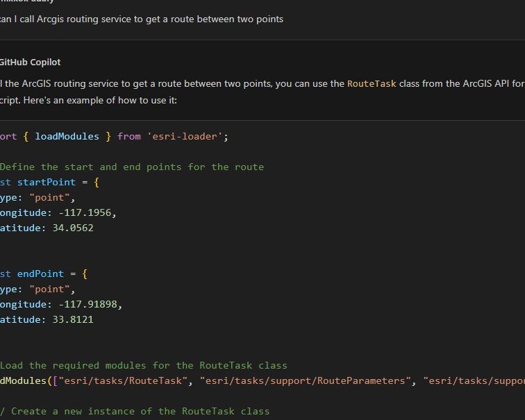Click 'loadModules' in the import line
Screen dimensions: 525x420
coord(67,137)
